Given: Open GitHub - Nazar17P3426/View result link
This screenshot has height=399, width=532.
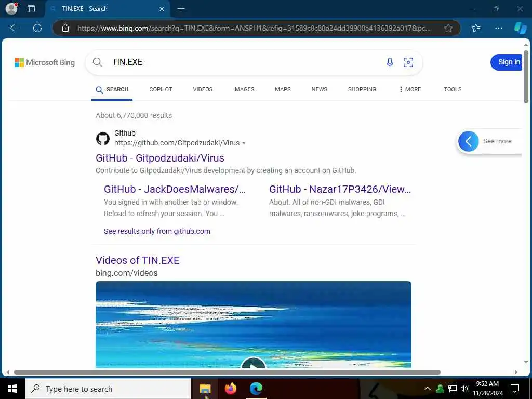Looking at the screenshot, I should (340, 189).
